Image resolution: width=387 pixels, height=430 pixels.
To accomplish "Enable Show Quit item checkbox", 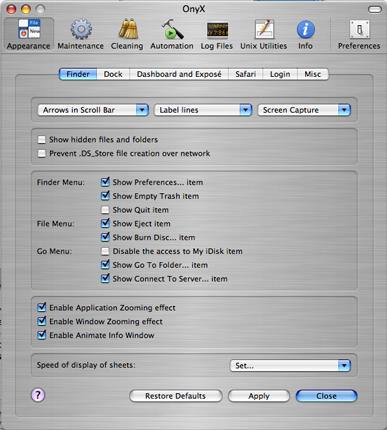I will coord(105,210).
